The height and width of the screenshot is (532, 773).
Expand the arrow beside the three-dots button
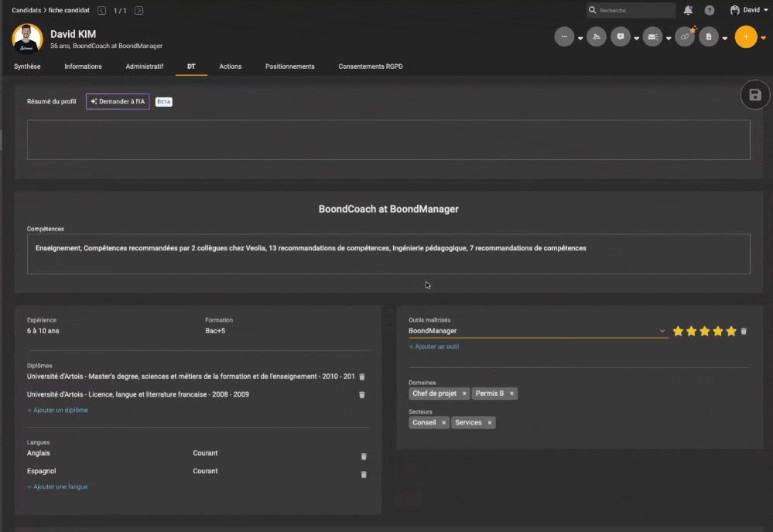pos(580,38)
